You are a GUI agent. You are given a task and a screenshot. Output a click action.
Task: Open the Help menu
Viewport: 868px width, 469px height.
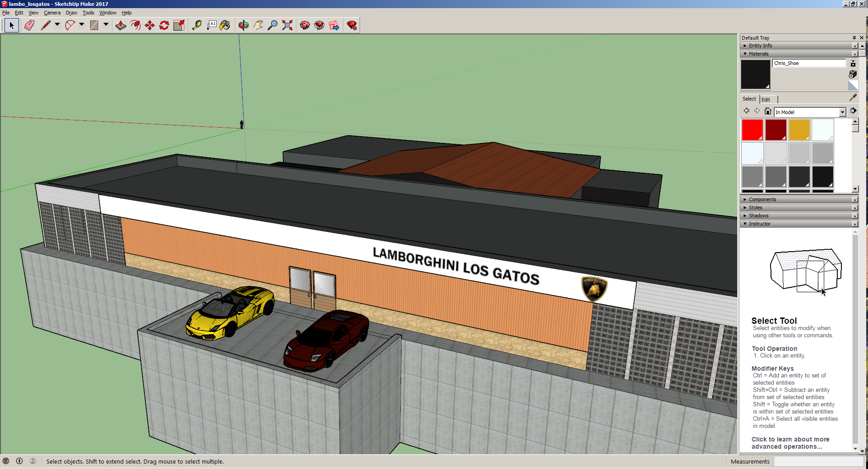click(x=126, y=13)
